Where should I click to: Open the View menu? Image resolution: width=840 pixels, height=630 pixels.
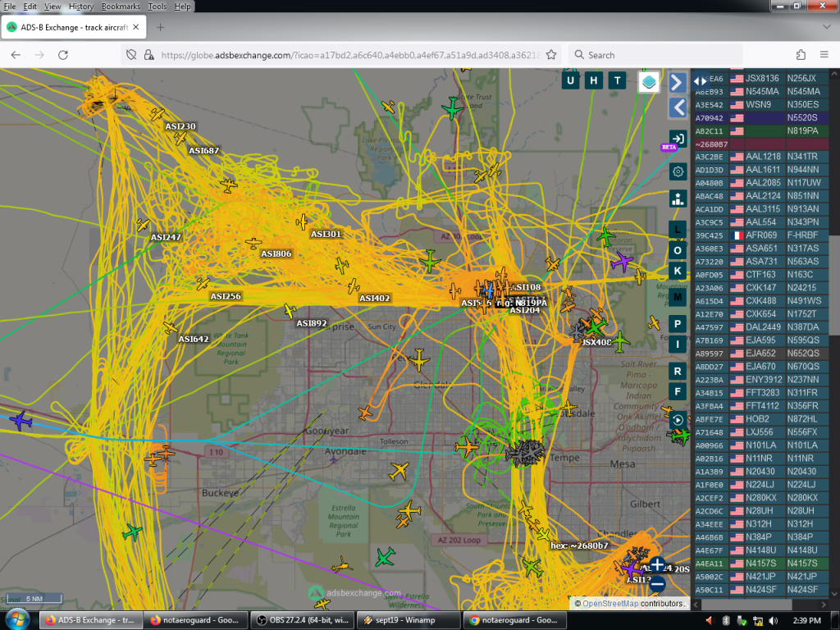(x=52, y=7)
